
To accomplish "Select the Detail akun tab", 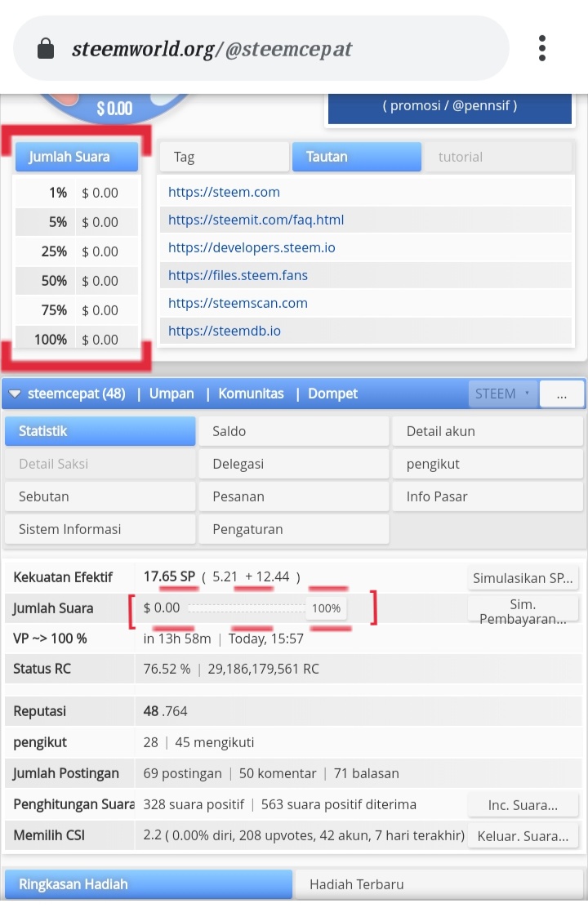I will tap(488, 431).
